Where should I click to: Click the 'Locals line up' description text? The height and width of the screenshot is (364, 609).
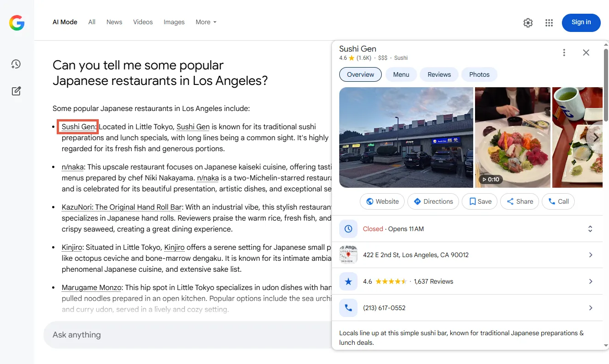[x=461, y=338]
